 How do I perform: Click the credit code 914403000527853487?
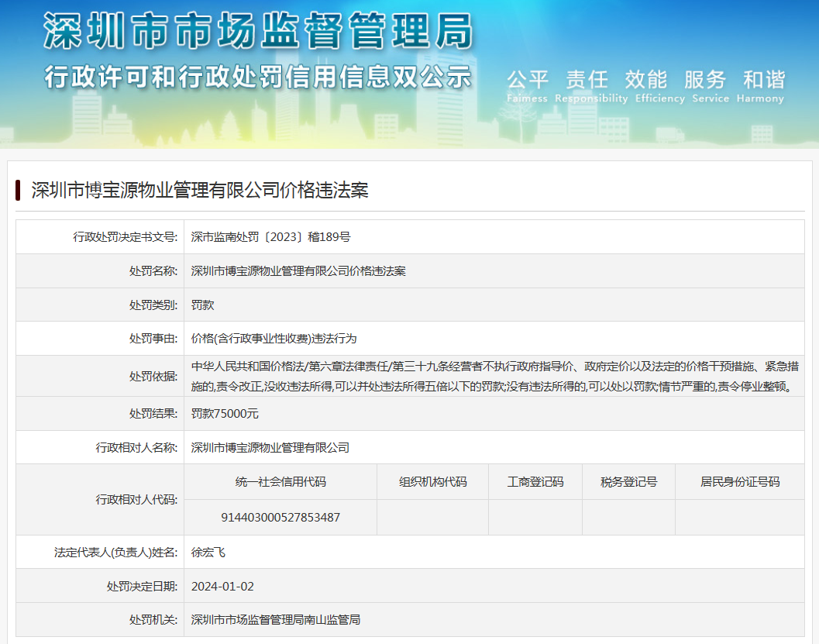tap(280, 517)
